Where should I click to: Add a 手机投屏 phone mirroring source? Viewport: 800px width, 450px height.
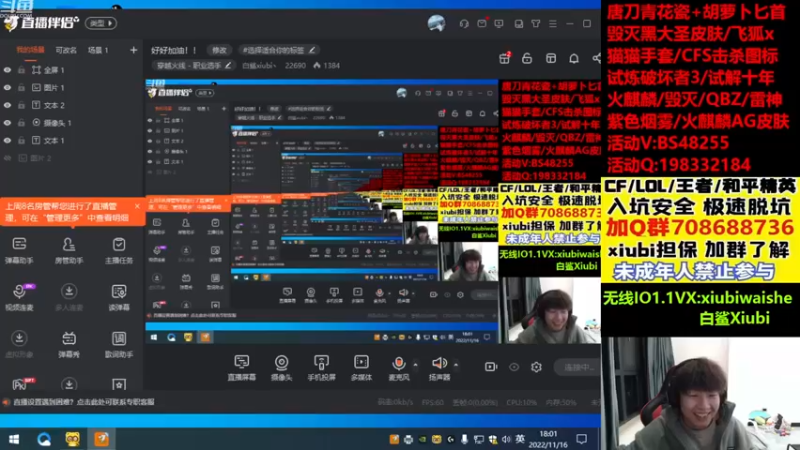click(x=321, y=367)
